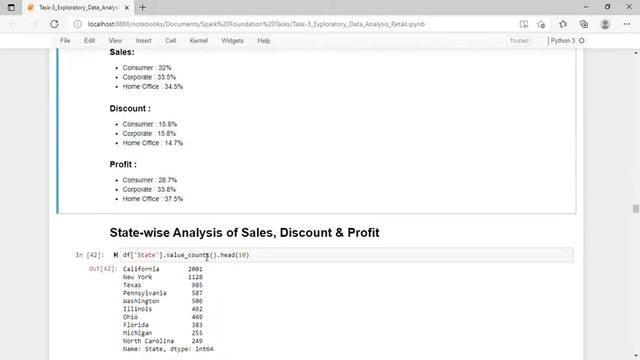Click the Michigan 255 output row

162,333
